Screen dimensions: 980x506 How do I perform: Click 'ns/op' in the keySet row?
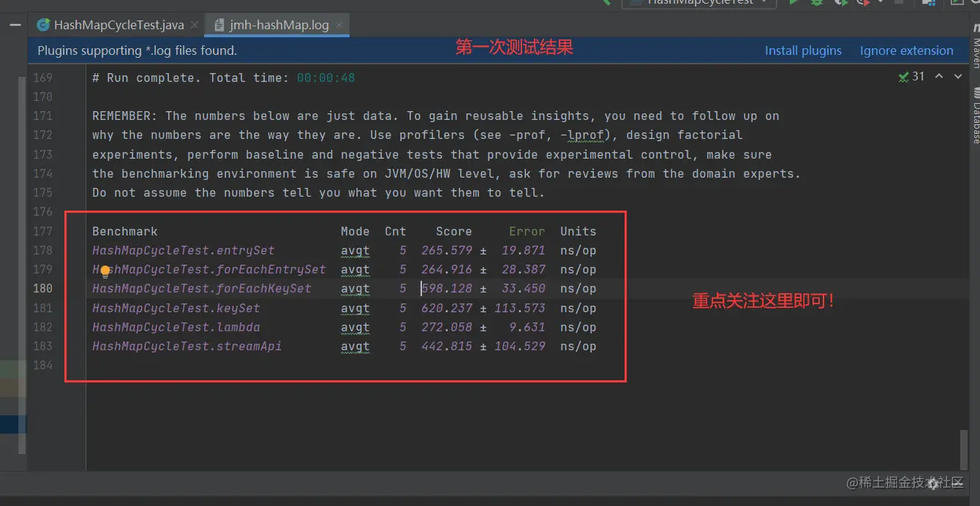tap(578, 308)
